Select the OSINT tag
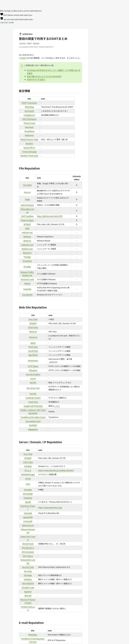Viewport: 129px width, 644px height. click(x=29, y=43)
